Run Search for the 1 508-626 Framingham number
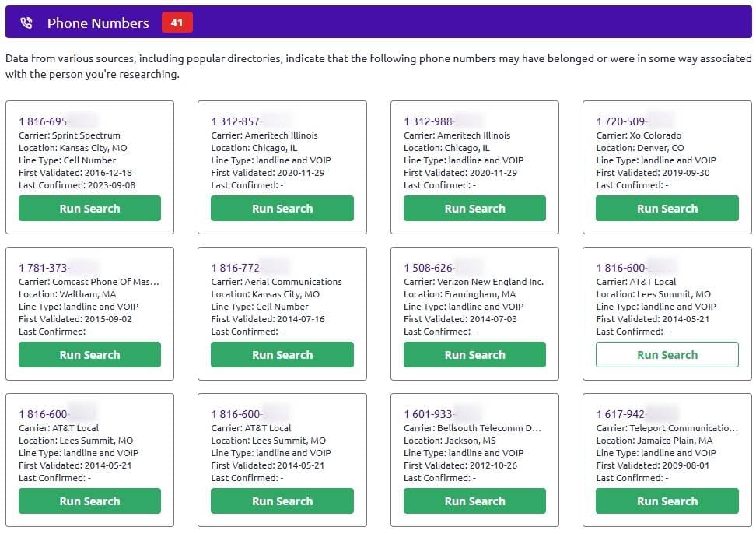This screenshot has height=534, width=756. 474,354
